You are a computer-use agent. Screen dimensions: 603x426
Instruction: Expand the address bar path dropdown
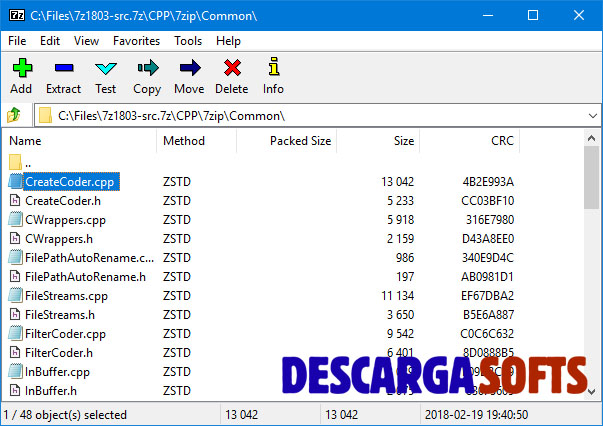(x=593, y=116)
